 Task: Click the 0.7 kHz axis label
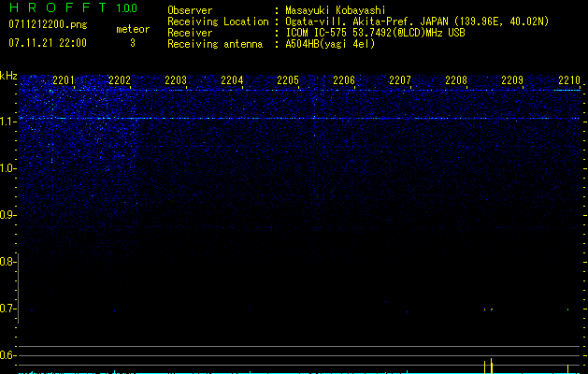7,309
